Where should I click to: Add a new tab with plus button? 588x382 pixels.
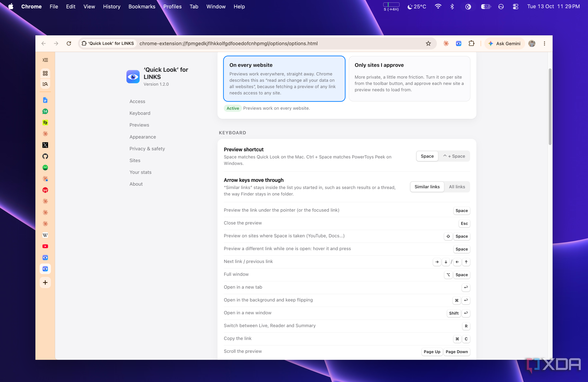click(45, 283)
